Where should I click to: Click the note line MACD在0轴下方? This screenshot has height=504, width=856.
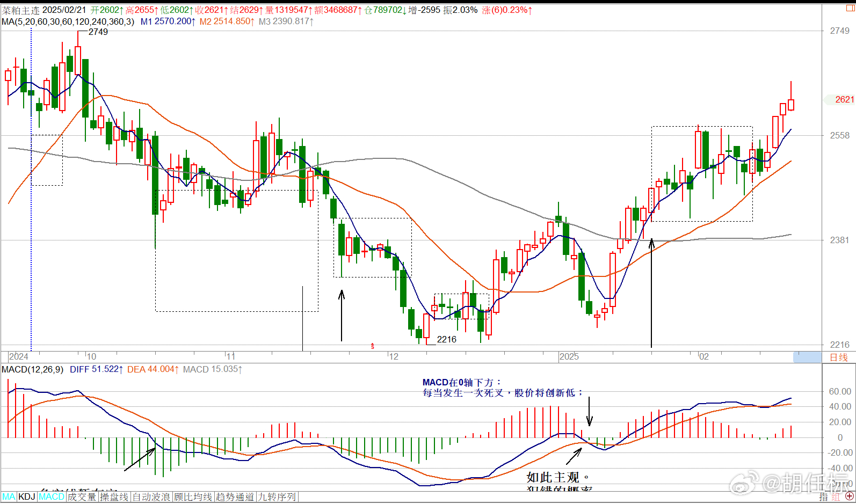point(462,383)
